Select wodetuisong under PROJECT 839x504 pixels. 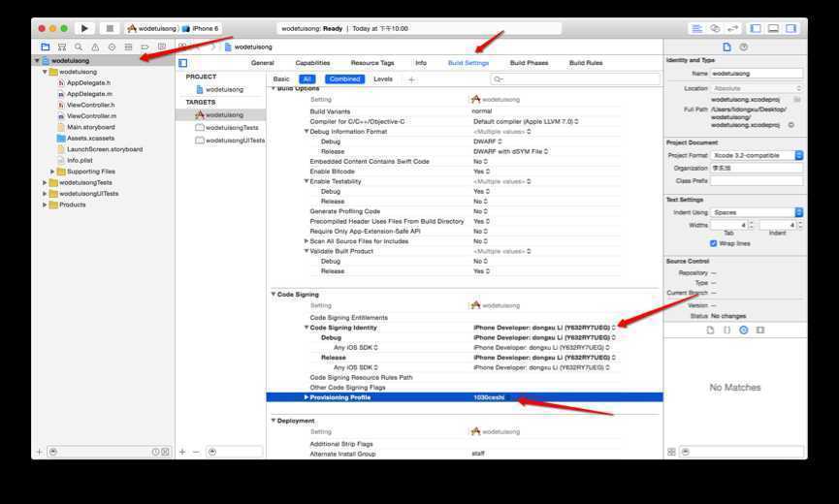click(x=220, y=90)
